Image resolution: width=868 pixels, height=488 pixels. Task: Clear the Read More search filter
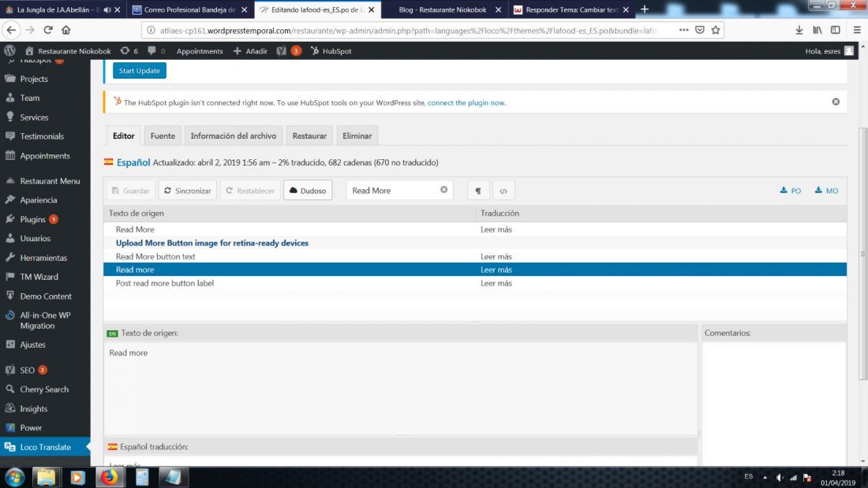pos(444,190)
